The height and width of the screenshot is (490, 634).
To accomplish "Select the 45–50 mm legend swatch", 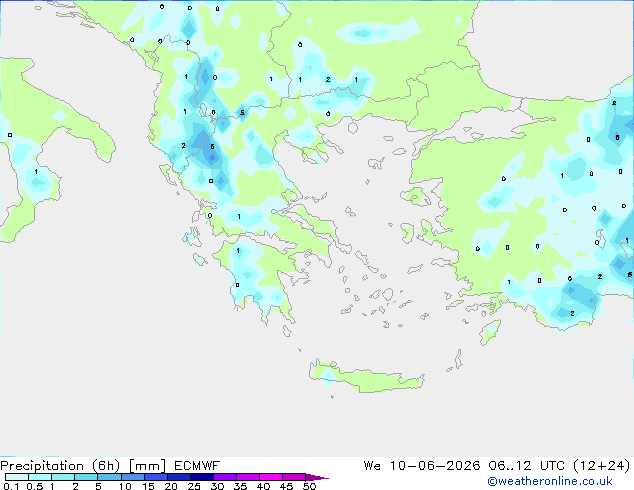I will [294, 477].
